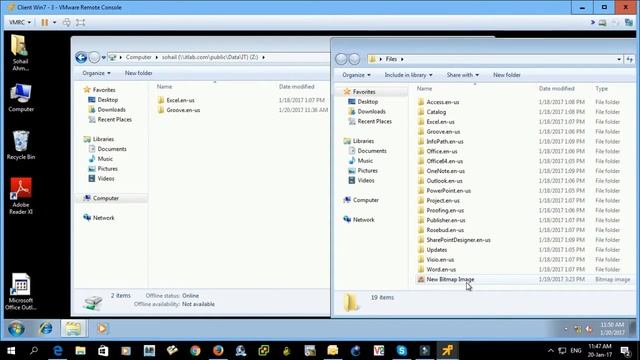
Task: Go back in left Explorer window
Action: point(81,58)
